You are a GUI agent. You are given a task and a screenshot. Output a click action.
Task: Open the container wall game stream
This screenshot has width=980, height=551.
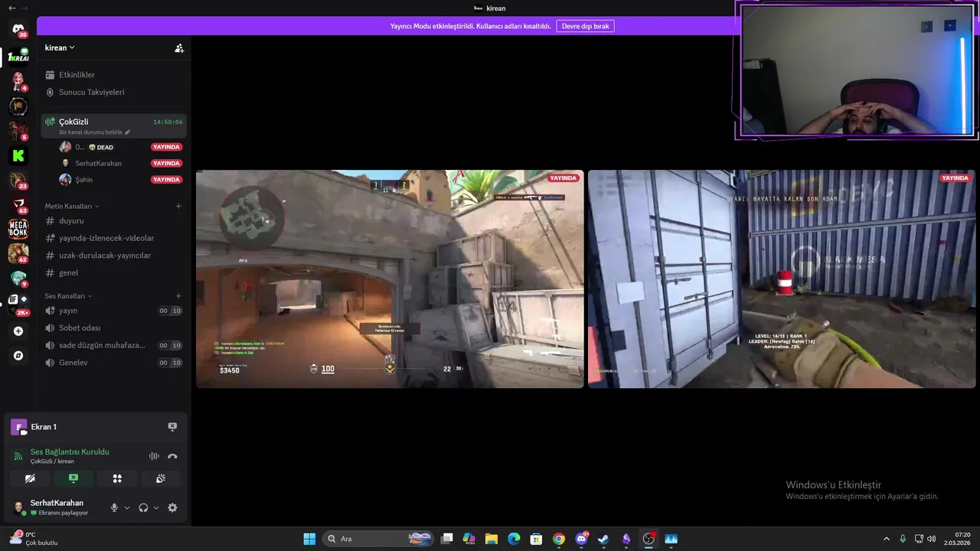pos(782,279)
